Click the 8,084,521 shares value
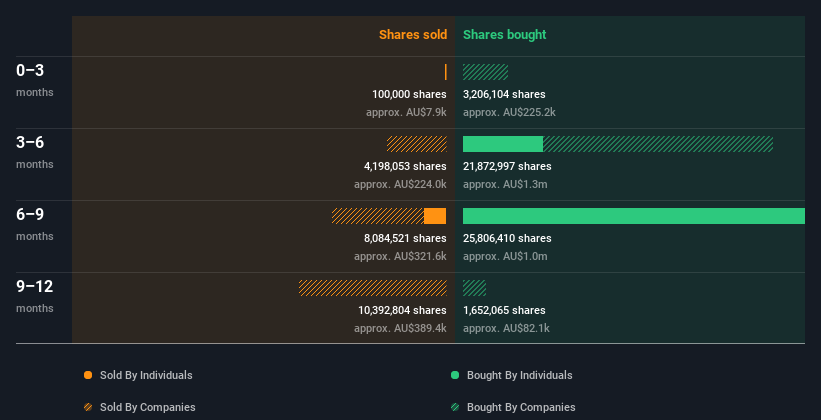Image resolution: width=821 pixels, height=420 pixels. click(x=405, y=238)
